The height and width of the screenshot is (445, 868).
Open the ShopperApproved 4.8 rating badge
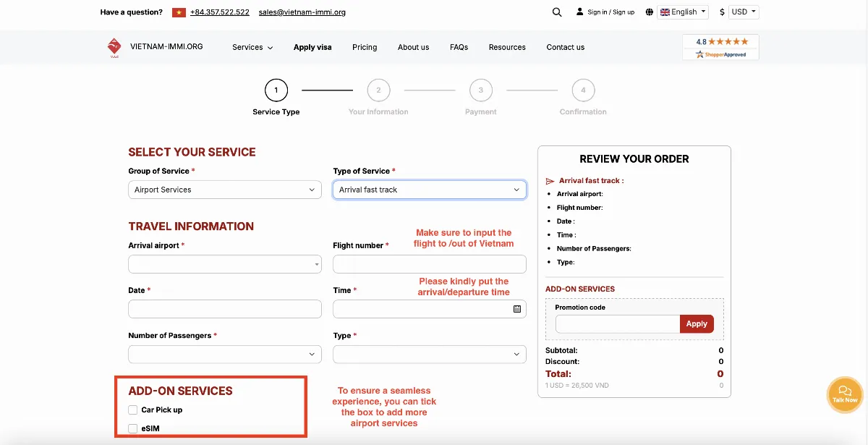pyautogui.click(x=720, y=47)
